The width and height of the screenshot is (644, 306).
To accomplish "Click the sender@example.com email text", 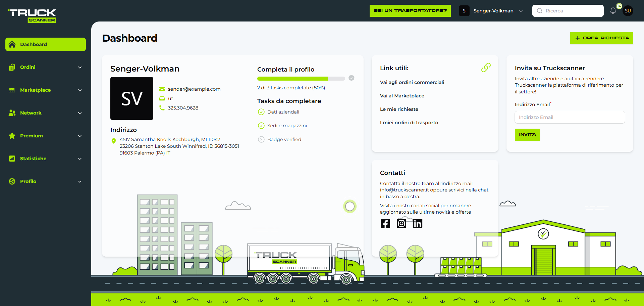I will (194, 89).
